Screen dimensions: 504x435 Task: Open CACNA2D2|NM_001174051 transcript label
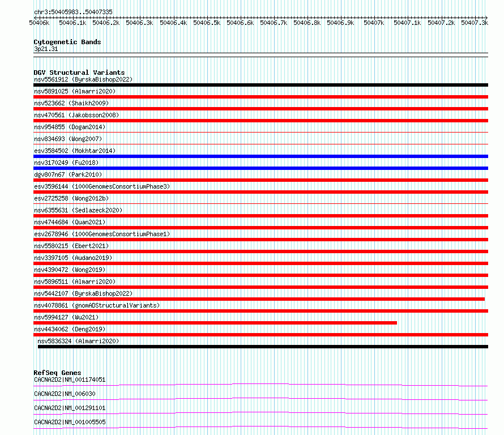(70, 379)
